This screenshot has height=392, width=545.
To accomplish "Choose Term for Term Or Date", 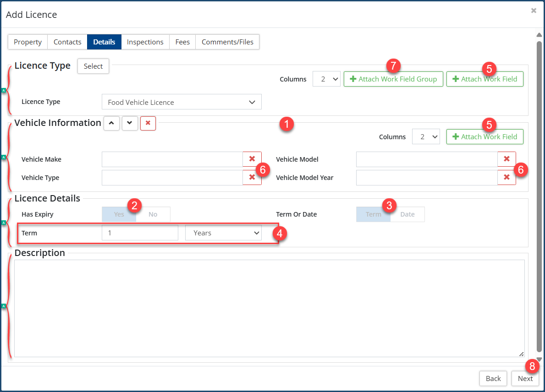I will (x=373, y=214).
